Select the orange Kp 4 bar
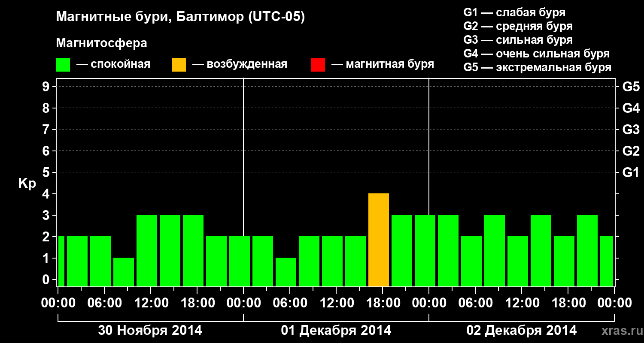This screenshot has width=644, height=343. (379, 240)
